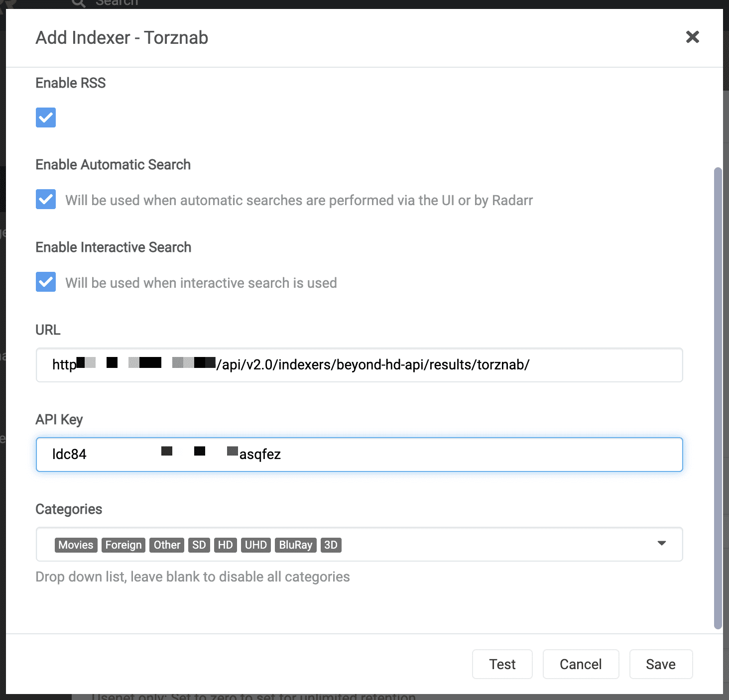Viewport: 729px width, 700px height.
Task: Focus the API Key text field
Action: click(x=359, y=455)
